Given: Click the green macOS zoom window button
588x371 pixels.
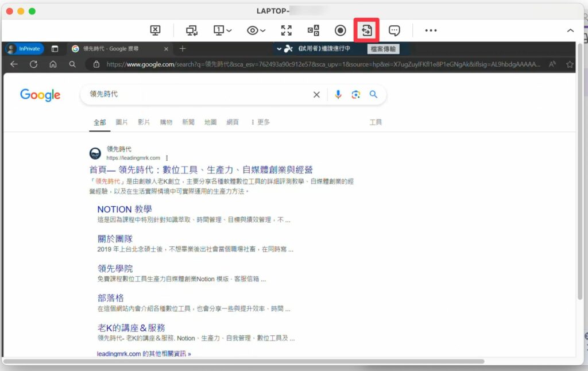Looking at the screenshot, I should pos(32,11).
